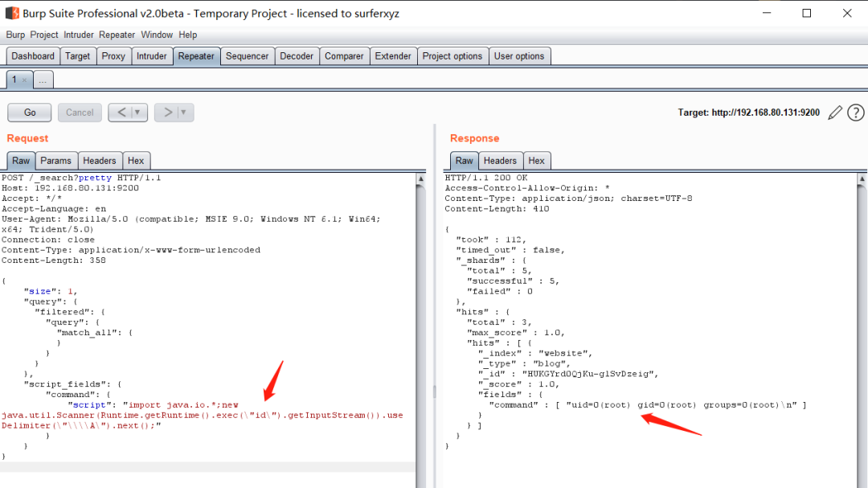Image resolution: width=868 pixels, height=488 pixels.
Task: Send the request with Go button
Action: tap(30, 113)
